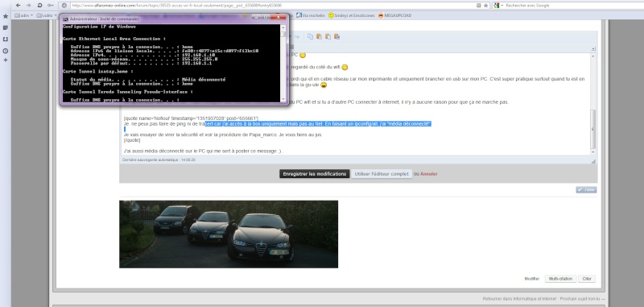
Task: Click the highlighted quote text in editor
Action: [x=318, y=124]
